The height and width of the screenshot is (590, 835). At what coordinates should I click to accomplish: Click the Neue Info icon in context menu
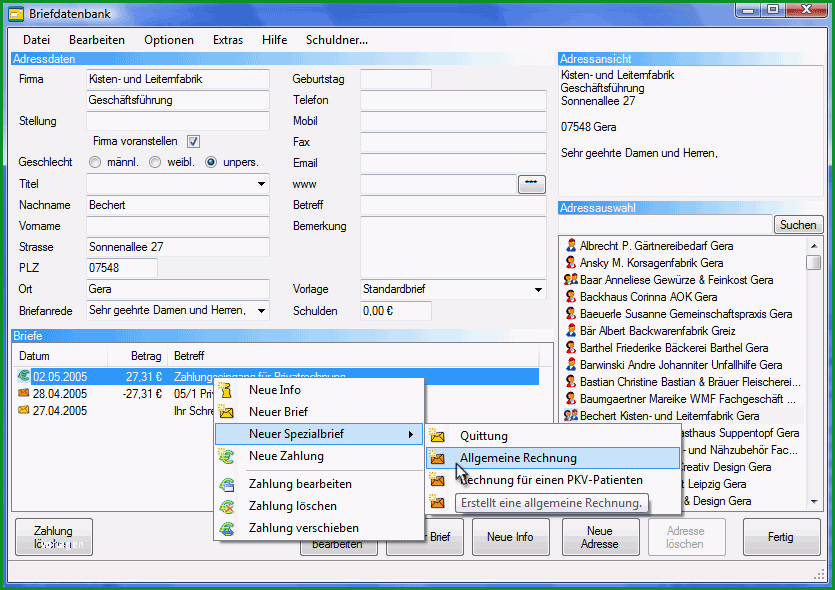coord(226,390)
